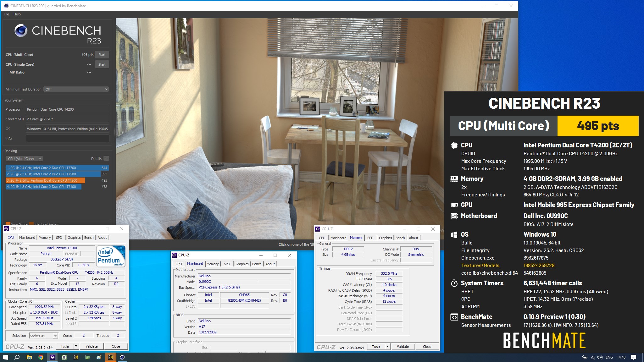Start the CPU (Multi Core) test

pyautogui.click(x=102, y=55)
